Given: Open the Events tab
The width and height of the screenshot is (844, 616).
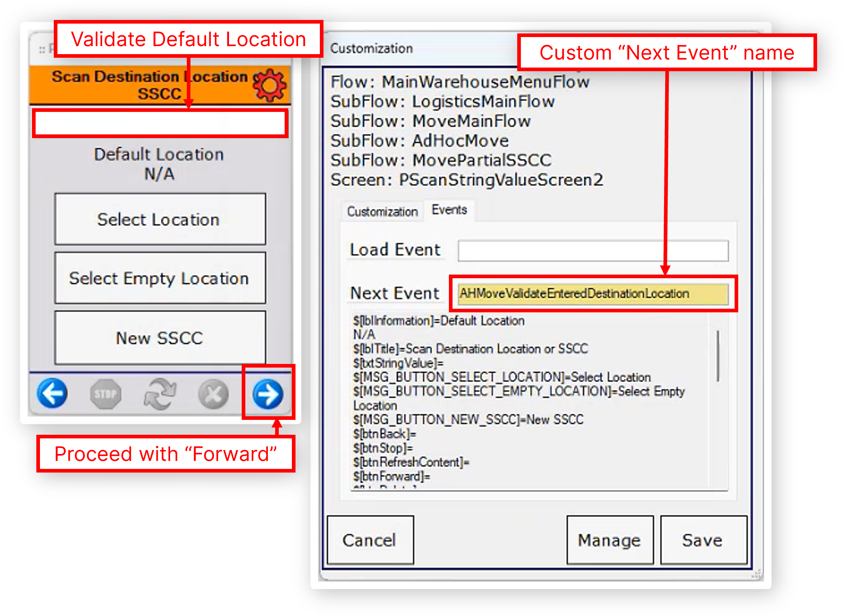Looking at the screenshot, I should [x=449, y=210].
